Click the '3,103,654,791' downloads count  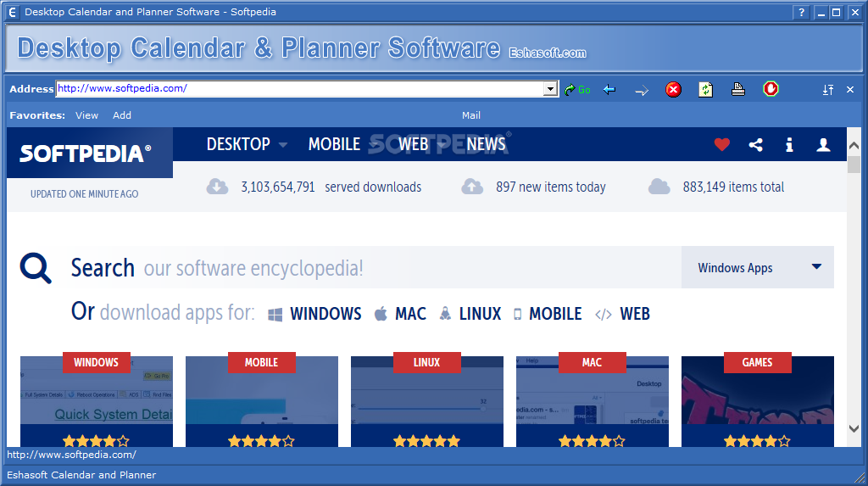(x=278, y=187)
